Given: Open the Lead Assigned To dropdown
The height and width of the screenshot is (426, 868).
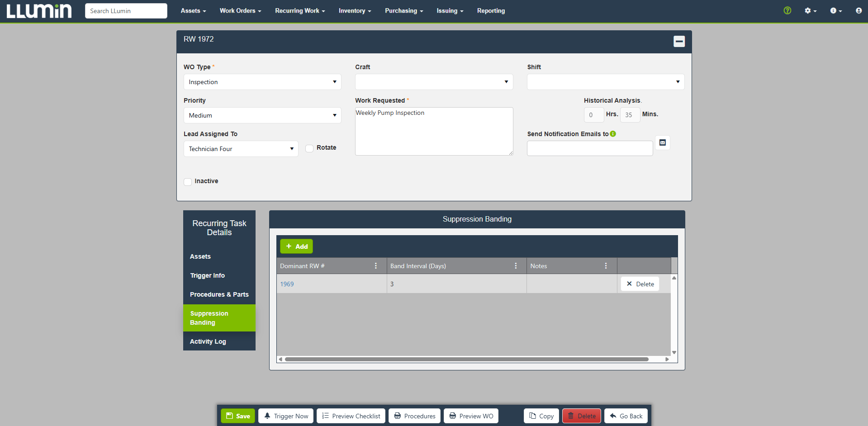Looking at the screenshot, I should (x=241, y=149).
